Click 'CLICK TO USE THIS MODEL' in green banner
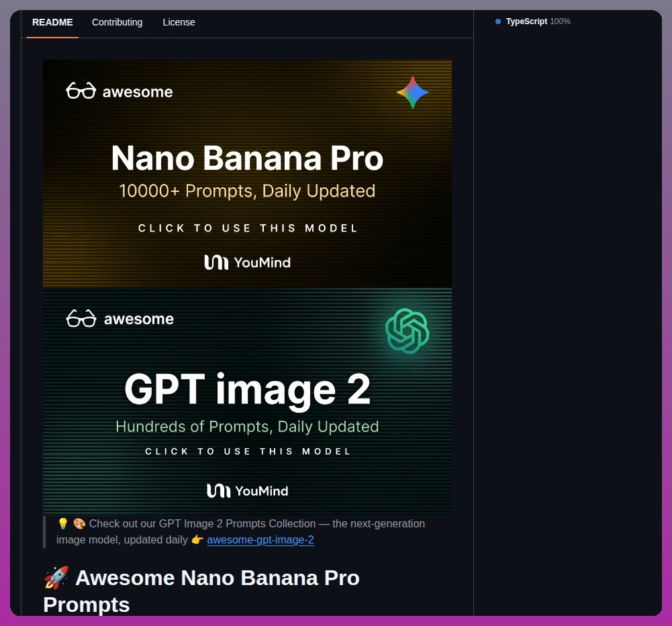The width and height of the screenshot is (672, 626). (x=248, y=451)
